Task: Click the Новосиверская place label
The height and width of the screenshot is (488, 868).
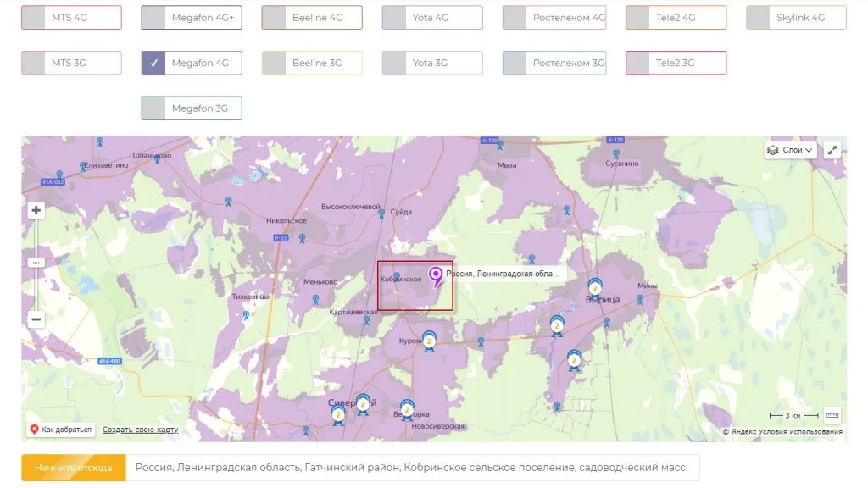Action: pyautogui.click(x=438, y=427)
